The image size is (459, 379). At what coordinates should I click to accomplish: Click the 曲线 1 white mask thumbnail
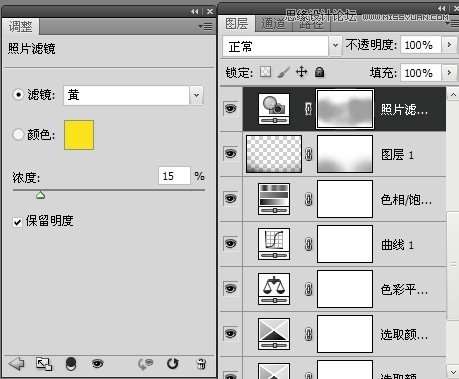(345, 244)
